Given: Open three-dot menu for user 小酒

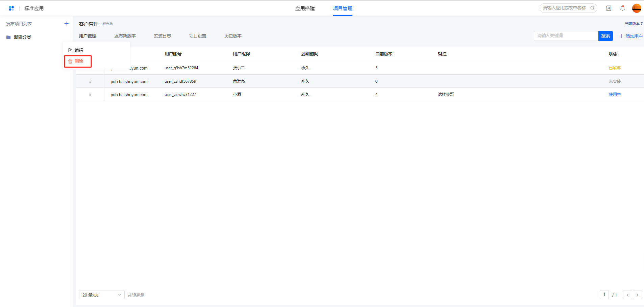Looking at the screenshot, I should pos(90,95).
